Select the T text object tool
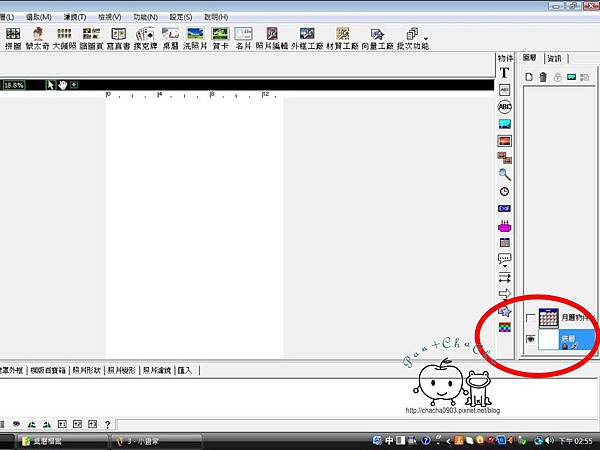The height and width of the screenshot is (450, 600). coord(504,73)
